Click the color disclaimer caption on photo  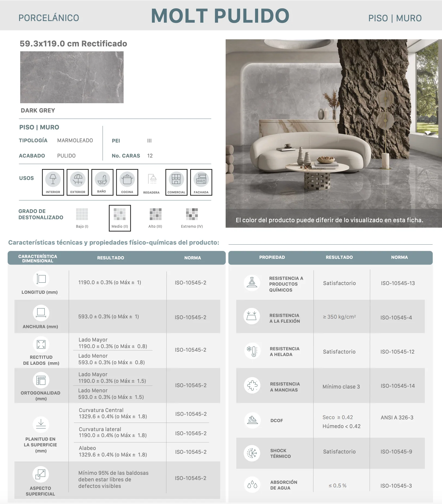pyautogui.click(x=330, y=220)
